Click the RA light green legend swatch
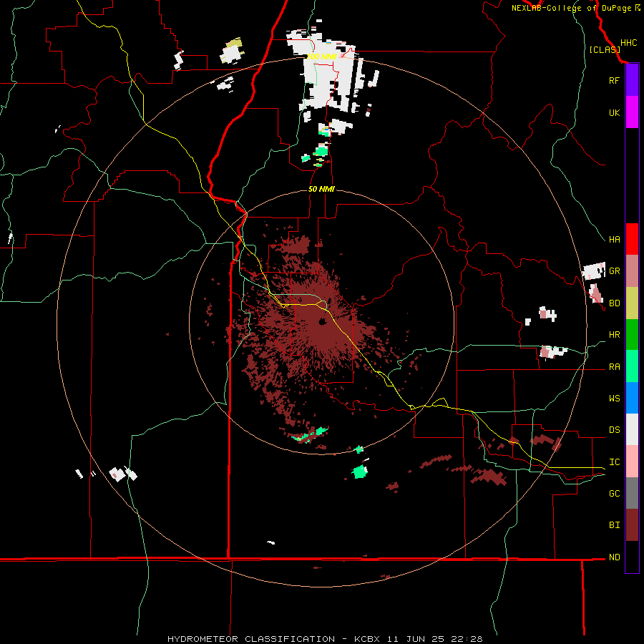The height and width of the screenshot is (644, 644). [632, 366]
